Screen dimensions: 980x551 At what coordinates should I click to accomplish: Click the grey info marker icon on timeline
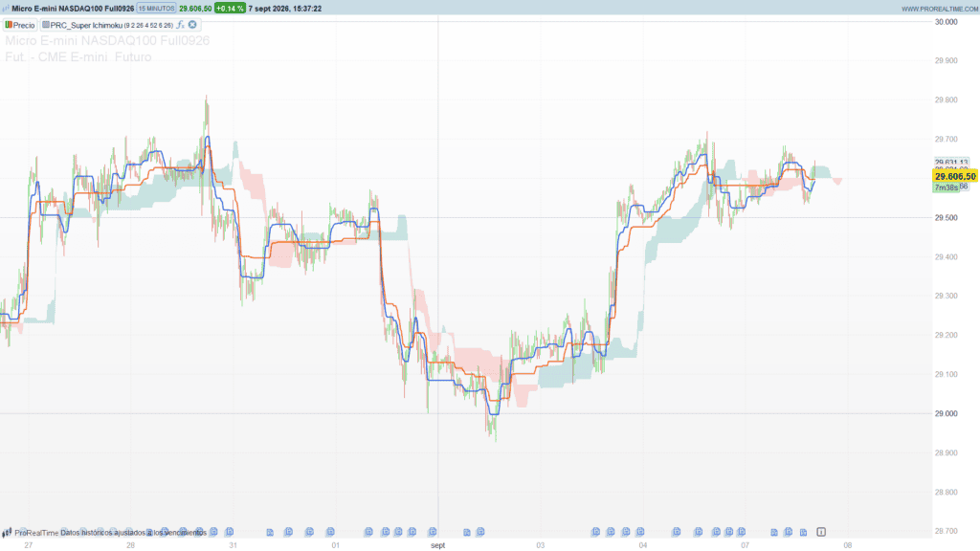[x=821, y=532]
